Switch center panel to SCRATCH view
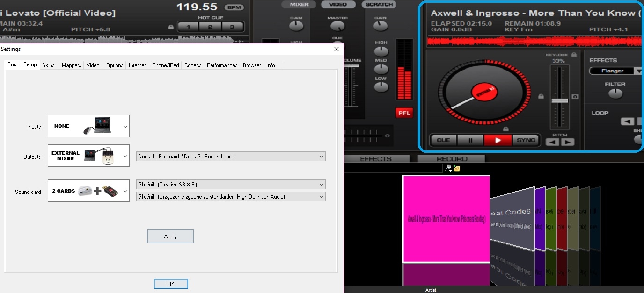This screenshot has height=293, width=644. pos(379,4)
